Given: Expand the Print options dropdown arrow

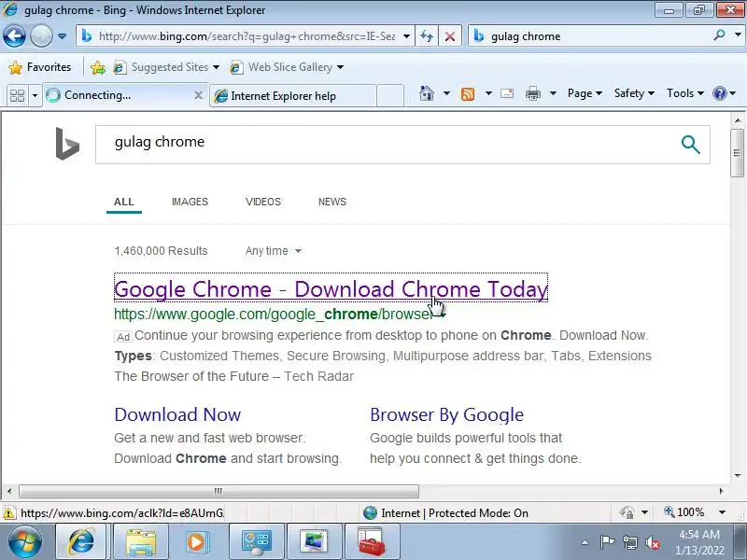Looking at the screenshot, I should 553,93.
